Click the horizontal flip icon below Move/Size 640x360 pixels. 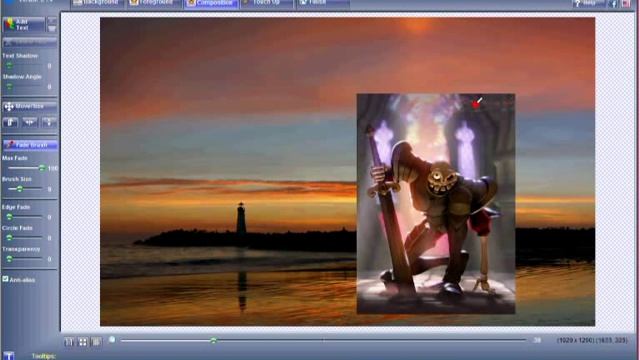[x=30, y=122]
